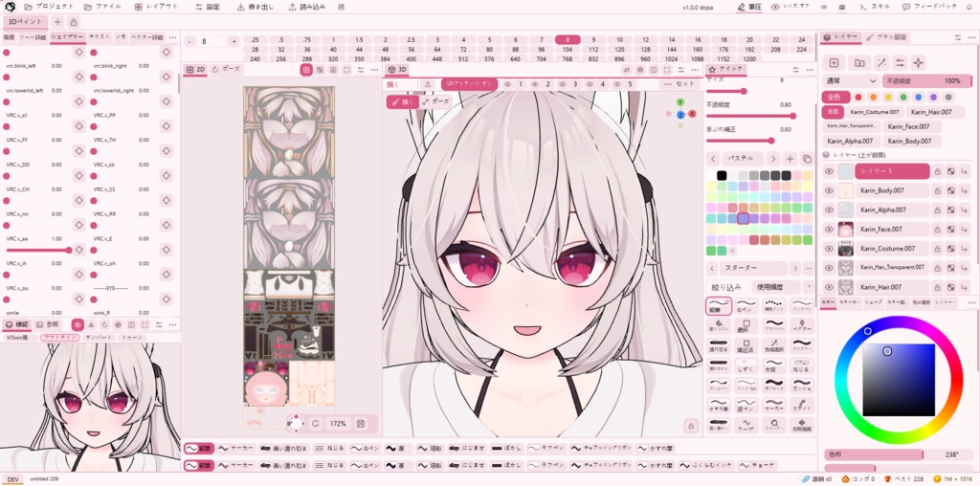Switch to the ポーズ tab next to 2D
The height and width of the screenshot is (486, 980).
(226, 69)
